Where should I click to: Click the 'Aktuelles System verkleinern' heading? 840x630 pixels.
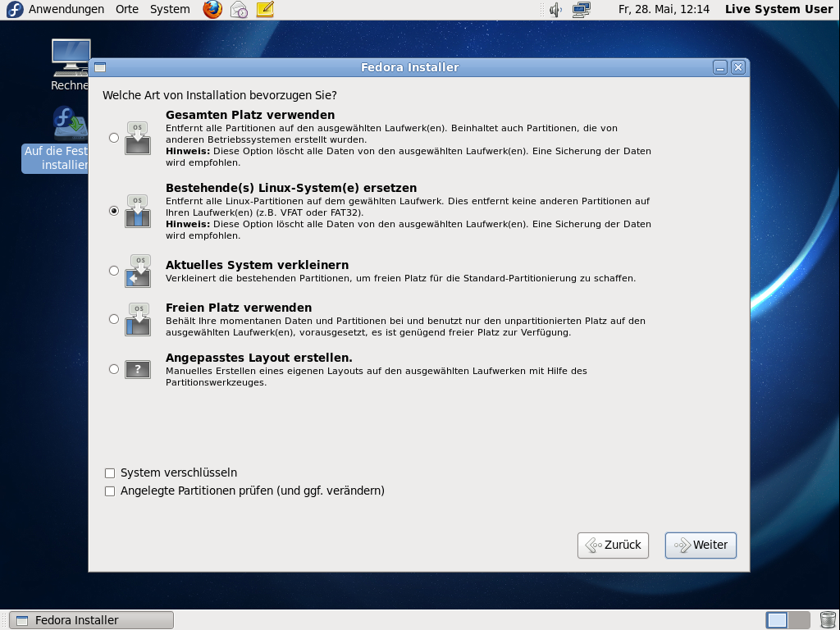click(x=257, y=265)
